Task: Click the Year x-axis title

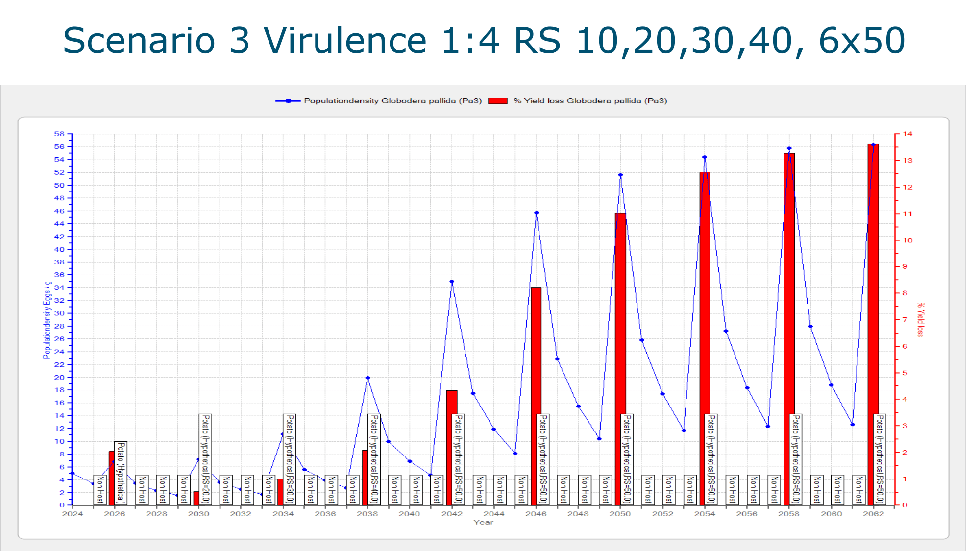Action: pos(483,522)
